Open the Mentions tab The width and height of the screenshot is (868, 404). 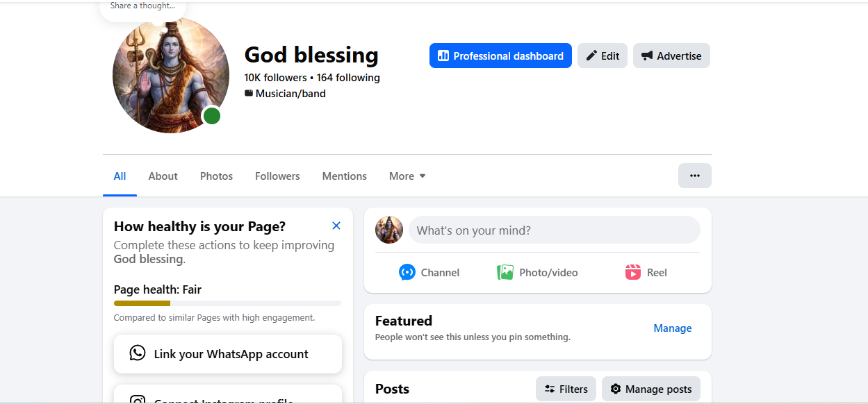344,176
